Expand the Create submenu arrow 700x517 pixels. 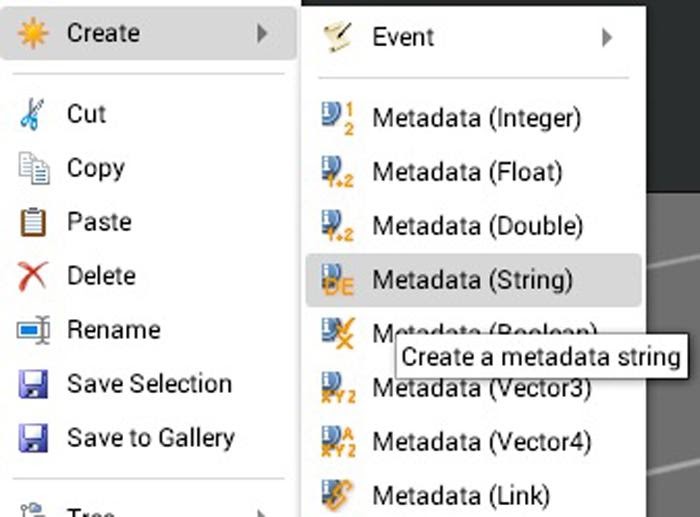tap(262, 33)
